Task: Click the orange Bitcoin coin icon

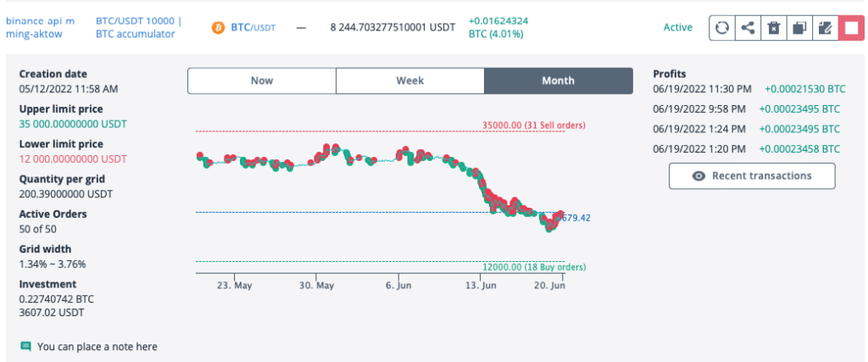Action: coord(218,27)
